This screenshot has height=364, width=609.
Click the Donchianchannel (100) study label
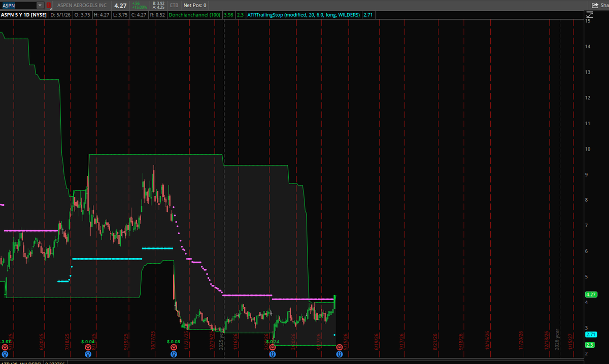tap(195, 15)
